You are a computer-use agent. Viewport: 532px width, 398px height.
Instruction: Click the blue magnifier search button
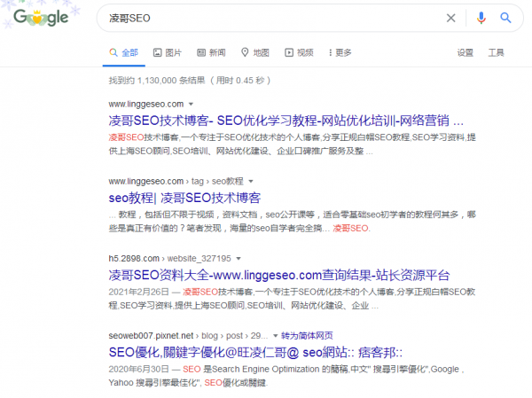click(x=505, y=18)
